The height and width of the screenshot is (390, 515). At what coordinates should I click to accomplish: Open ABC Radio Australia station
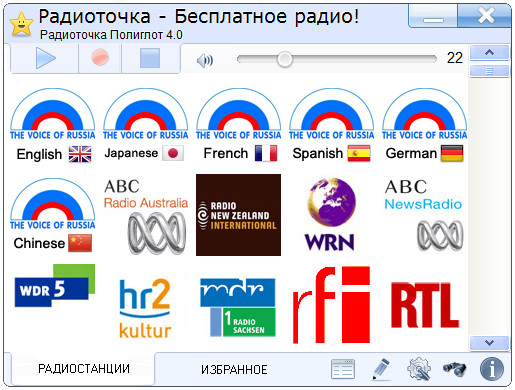pos(145,216)
